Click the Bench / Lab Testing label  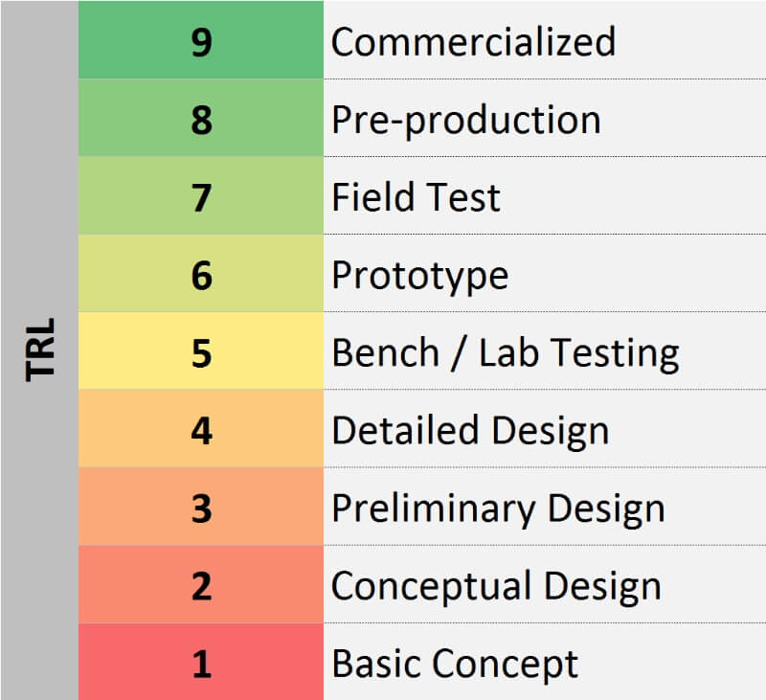tap(506, 353)
